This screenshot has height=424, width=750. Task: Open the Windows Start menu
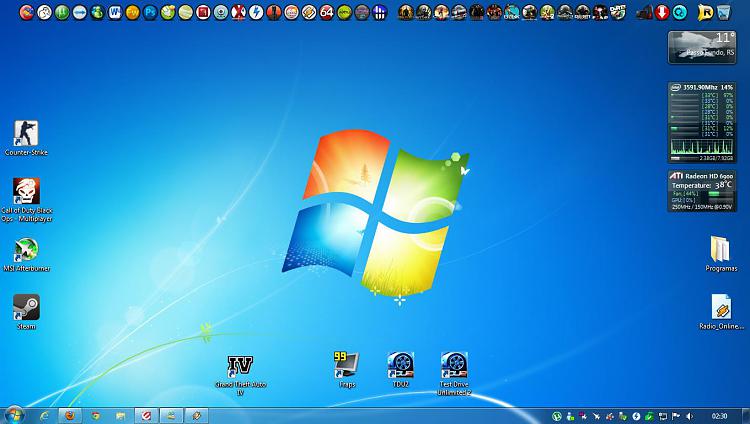pos(14,415)
